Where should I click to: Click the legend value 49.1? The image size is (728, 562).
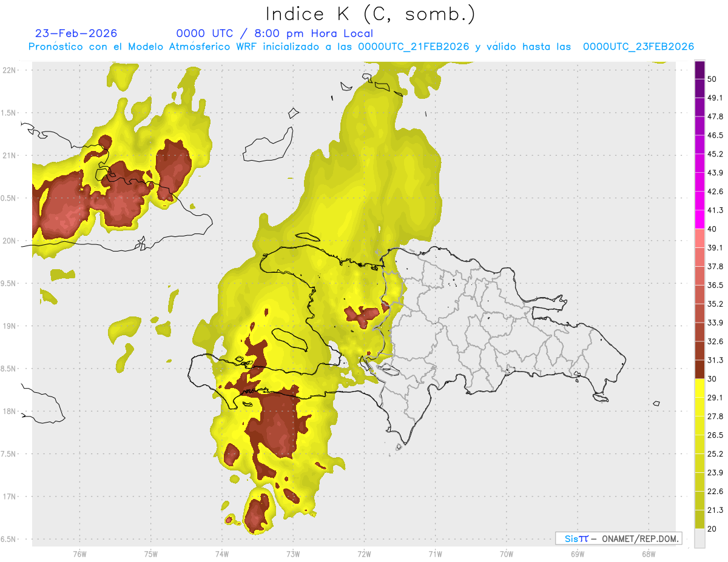pos(715,98)
